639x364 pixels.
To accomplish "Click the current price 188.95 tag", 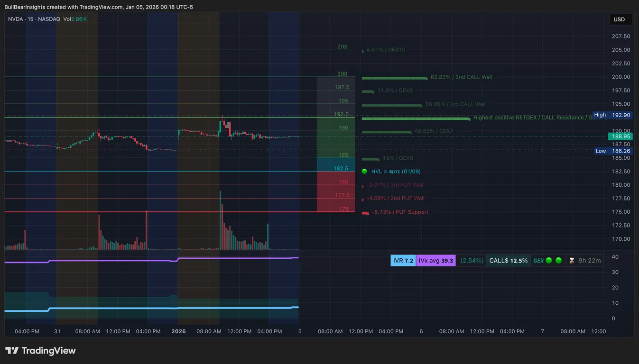I will click(621, 136).
